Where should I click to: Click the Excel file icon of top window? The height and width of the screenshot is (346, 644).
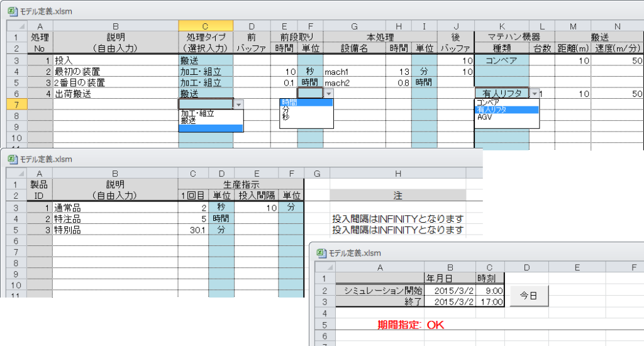13,11
